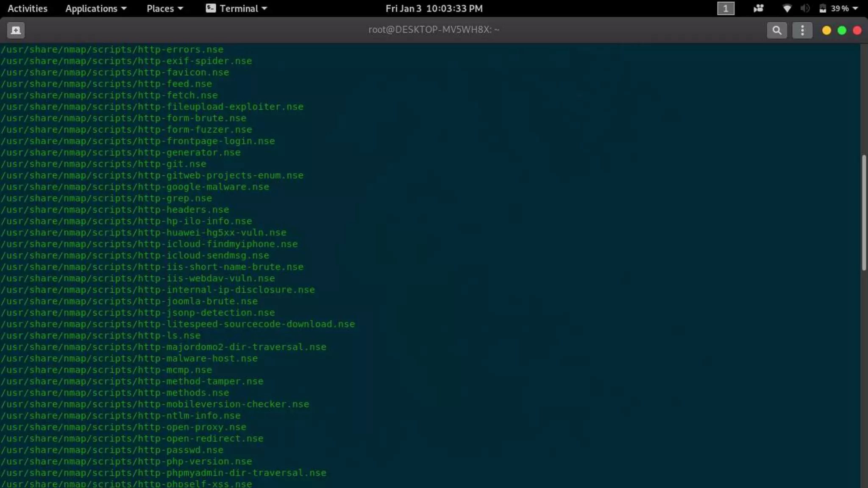Open the Activities overview
This screenshot has height=488, width=868.
(28, 8)
